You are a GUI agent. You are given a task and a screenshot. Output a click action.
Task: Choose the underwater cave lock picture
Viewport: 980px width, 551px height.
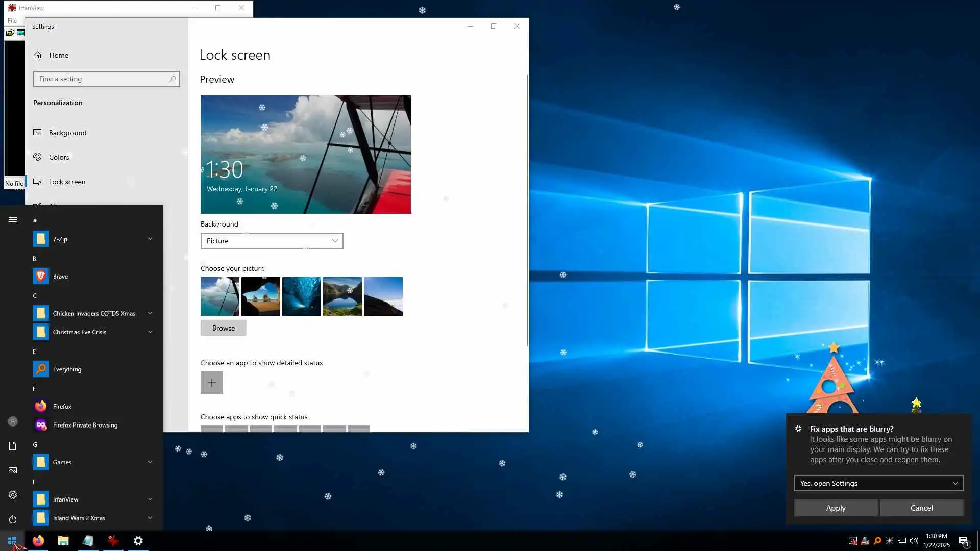point(301,296)
